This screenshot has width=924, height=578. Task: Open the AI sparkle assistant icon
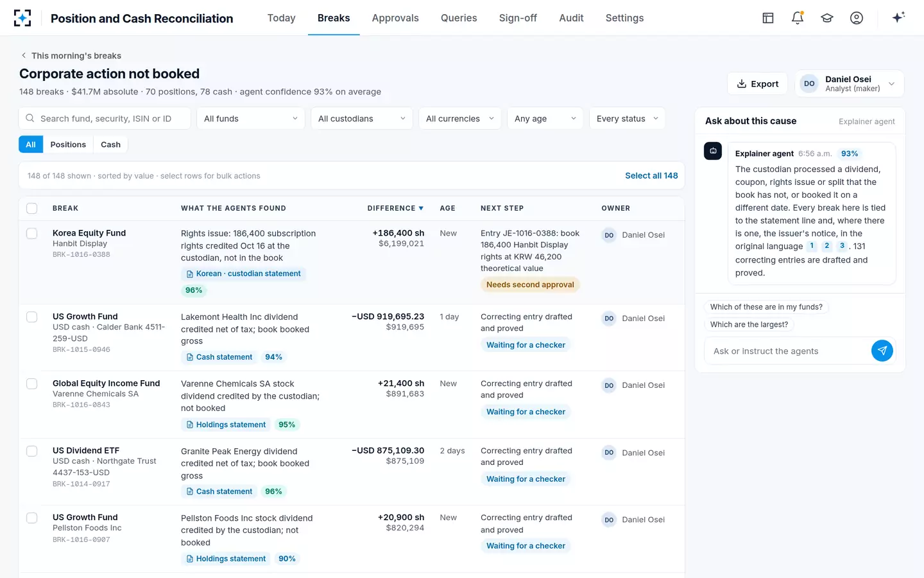click(x=898, y=17)
